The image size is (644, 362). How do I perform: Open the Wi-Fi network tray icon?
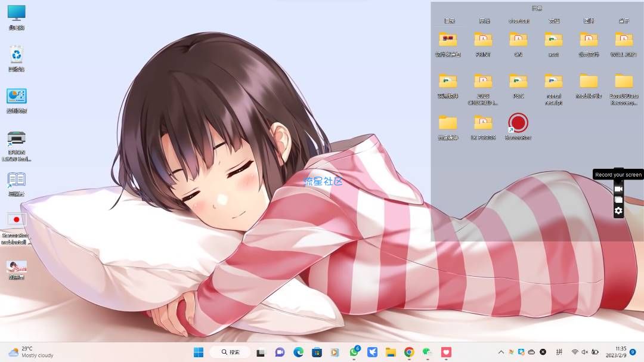tap(575, 352)
